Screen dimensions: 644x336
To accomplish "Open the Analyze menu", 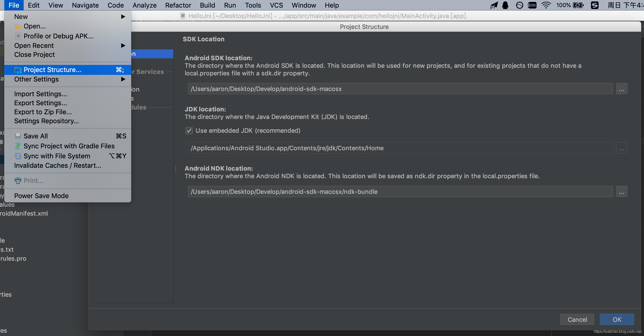I will click(143, 5).
